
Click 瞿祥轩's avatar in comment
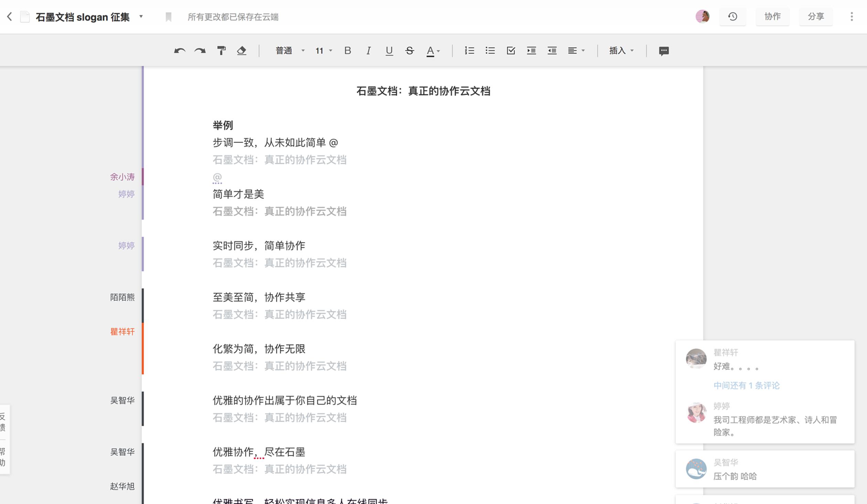coord(696,359)
